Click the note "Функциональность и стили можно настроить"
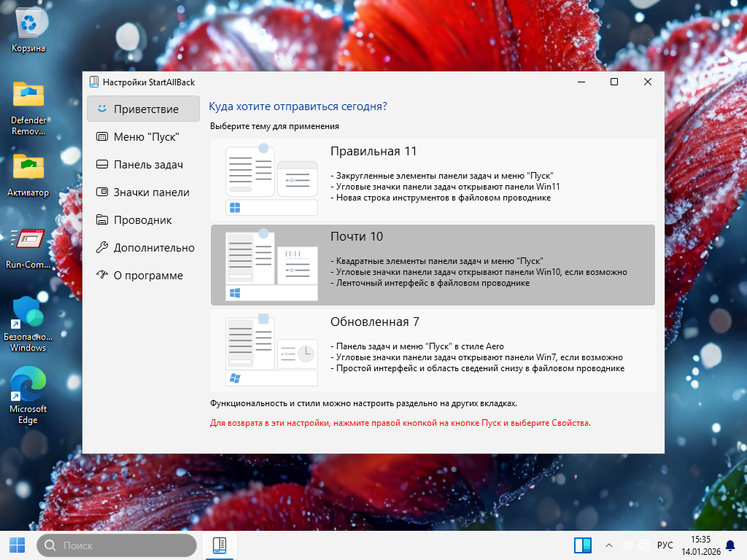This screenshot has width=747, height=560. [363, 403]
